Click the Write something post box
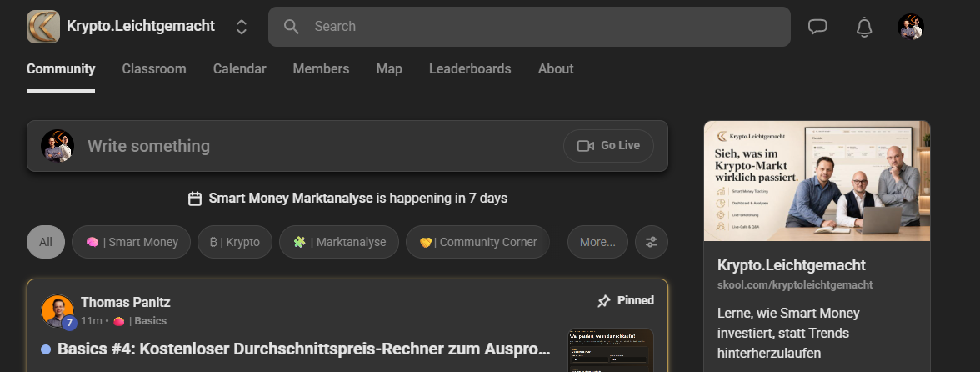Viewport: 980px width, 372px height. tap(347, 146)
